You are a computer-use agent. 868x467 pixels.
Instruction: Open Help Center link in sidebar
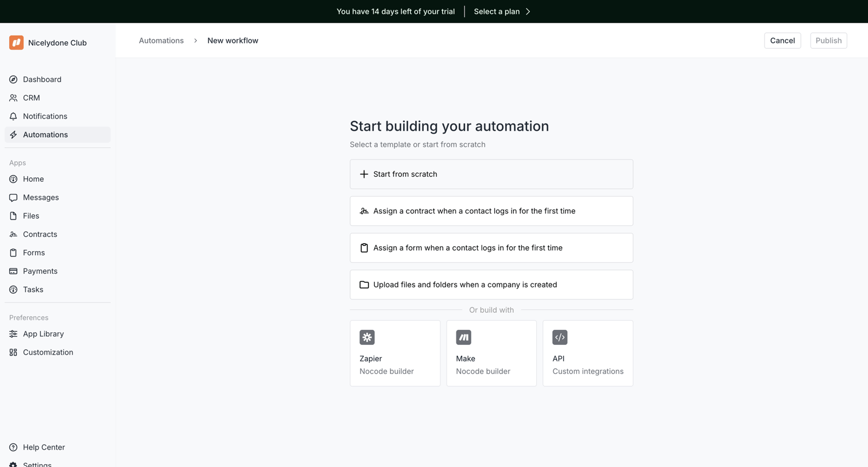click(x=57, y=447)
